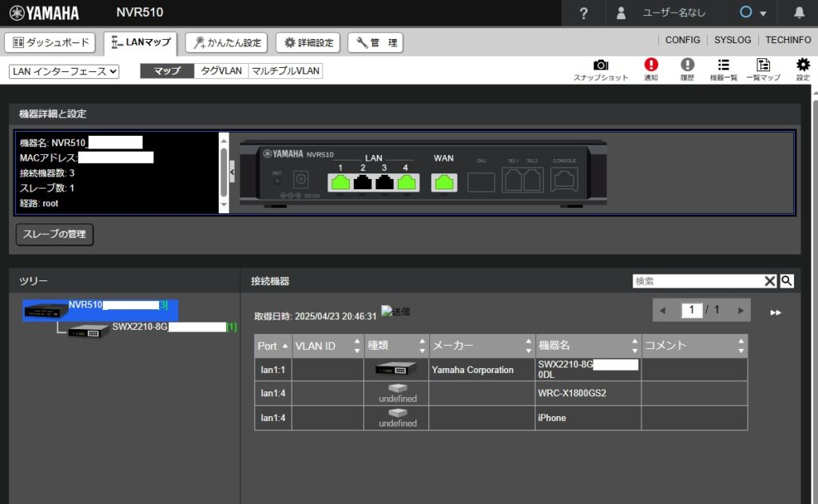This screenshot has height=504, width=818.
Task: Select the マップ view button
Action: pyautogui.click(x=167, y=71)
